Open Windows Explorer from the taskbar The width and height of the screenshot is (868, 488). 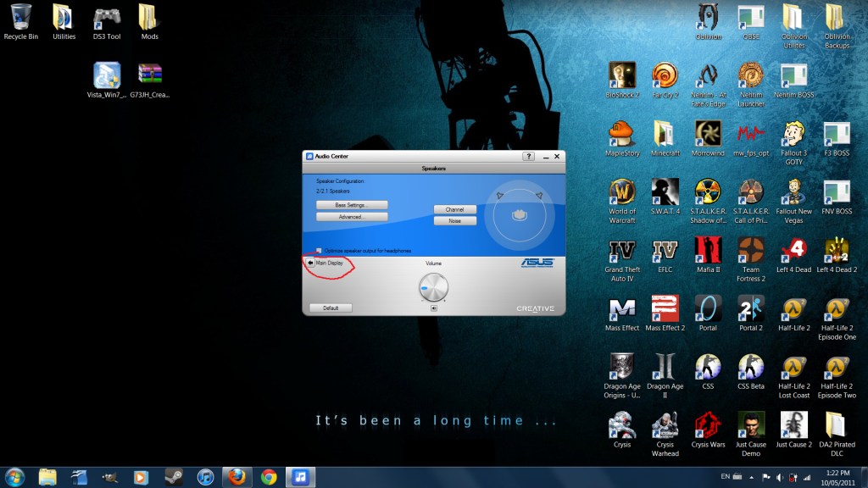47,477
